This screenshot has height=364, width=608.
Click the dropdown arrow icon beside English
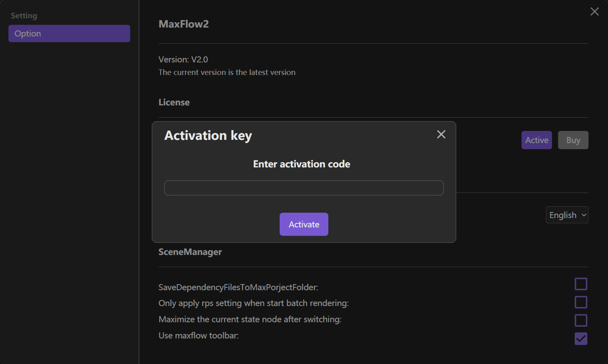pos(583,215)
